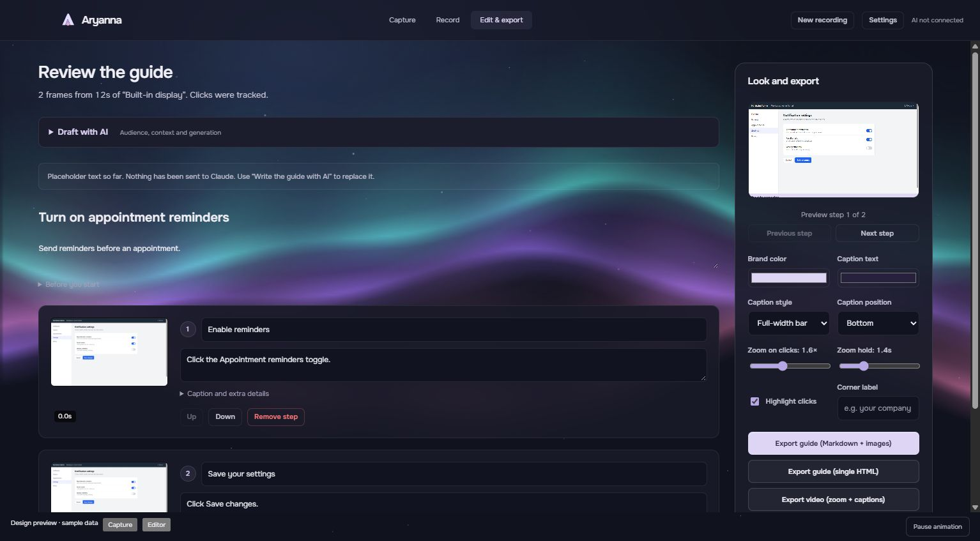This screenshot has height=541, width=980.
Task: Expand Caption and extra details for step 1
Action: point(224,393)
